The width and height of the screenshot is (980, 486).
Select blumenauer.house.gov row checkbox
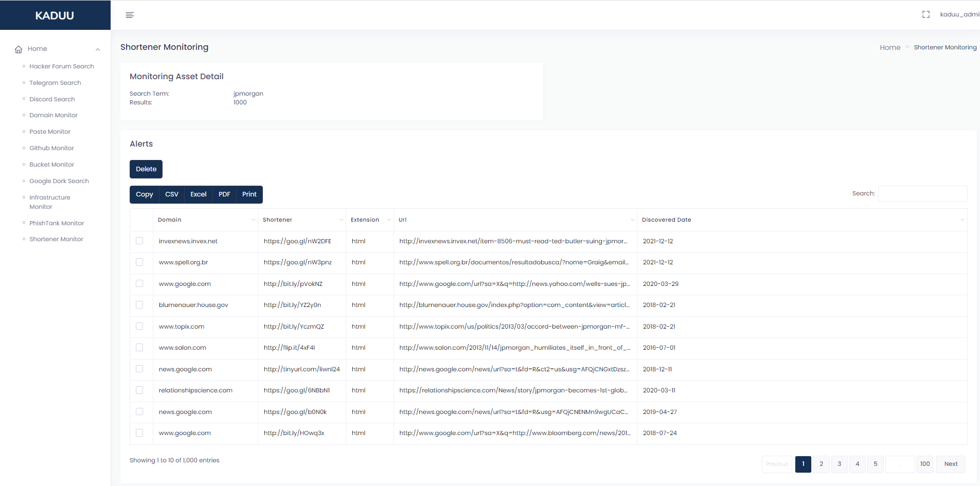tap(139, 305)
